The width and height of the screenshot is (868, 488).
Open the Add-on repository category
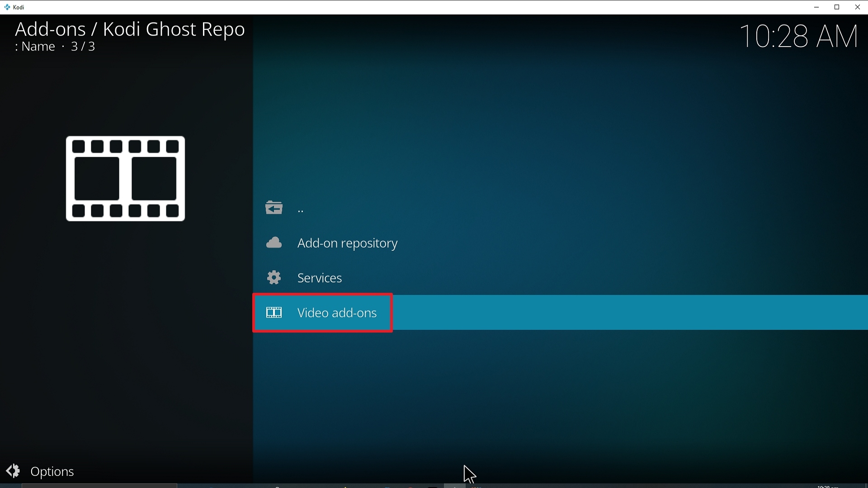pos(561,243)
